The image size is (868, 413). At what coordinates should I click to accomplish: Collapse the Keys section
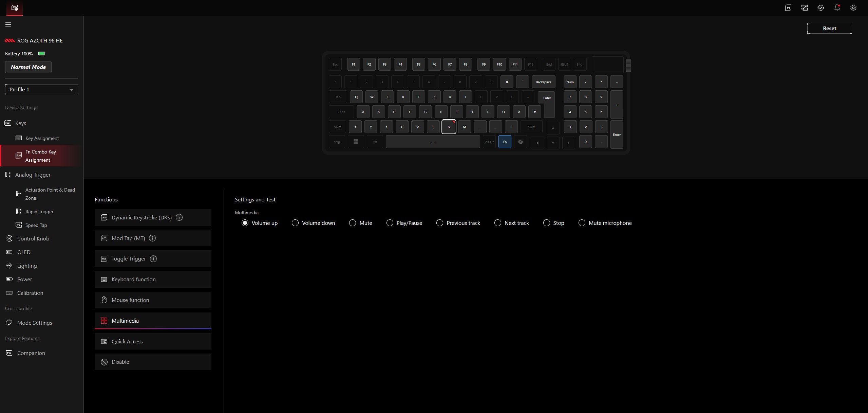(x=20, y=123)
